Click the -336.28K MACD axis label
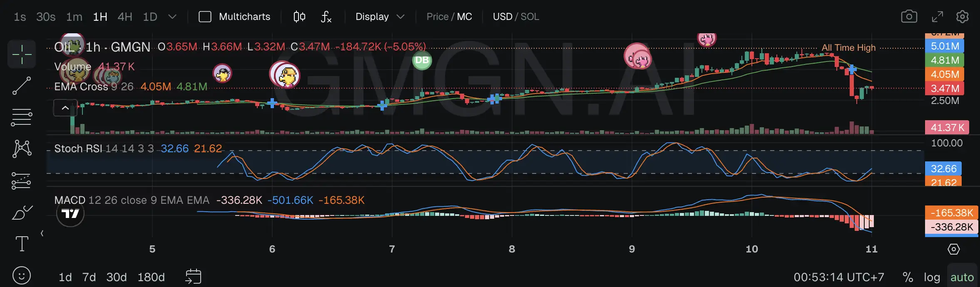 pyautogui.click(x=952, y=227)
